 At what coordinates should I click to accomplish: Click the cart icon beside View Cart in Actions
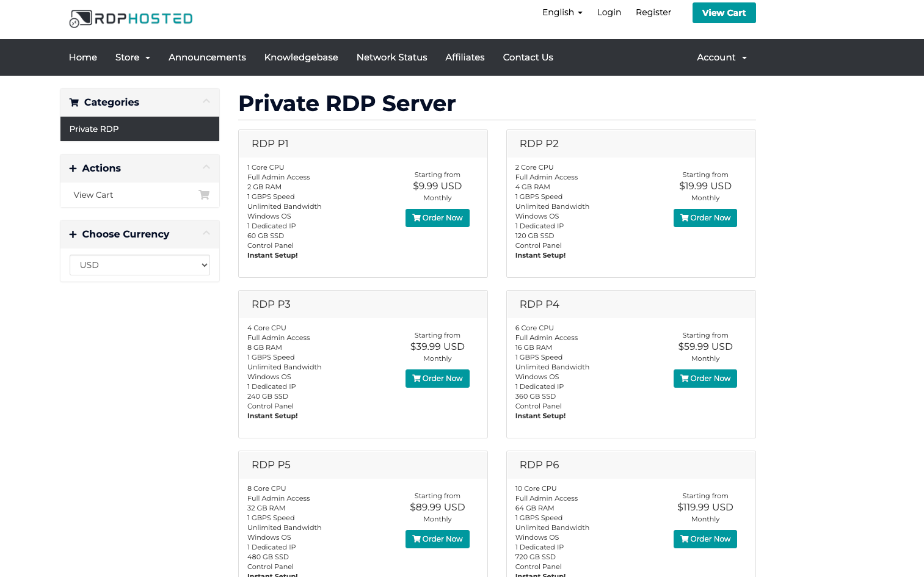[204, 195]
